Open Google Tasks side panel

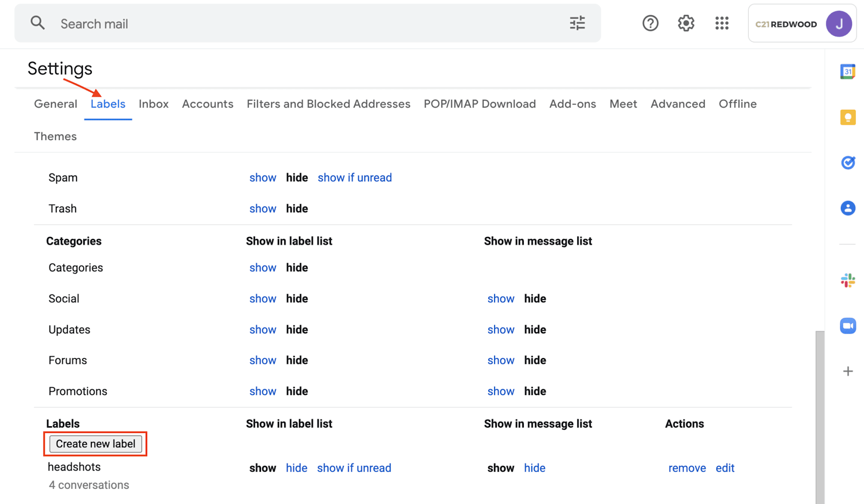[x=847, y=162]
